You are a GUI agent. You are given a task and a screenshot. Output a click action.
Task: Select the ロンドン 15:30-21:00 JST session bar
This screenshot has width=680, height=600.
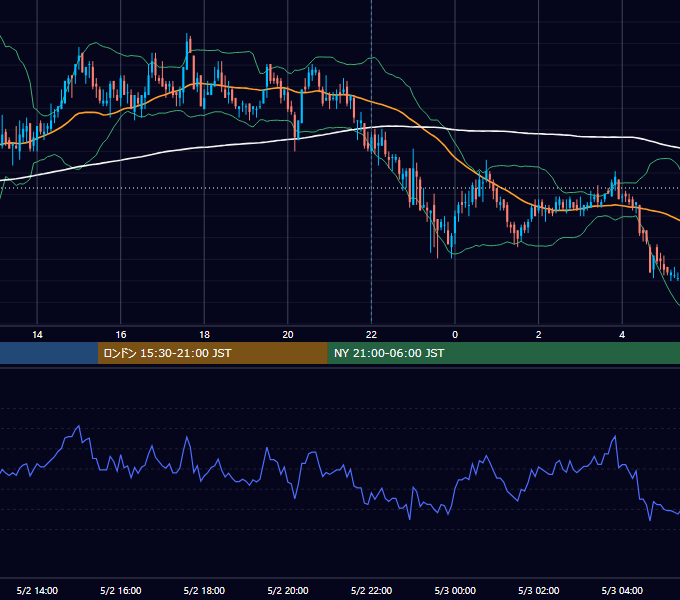[x=212, y=353]
